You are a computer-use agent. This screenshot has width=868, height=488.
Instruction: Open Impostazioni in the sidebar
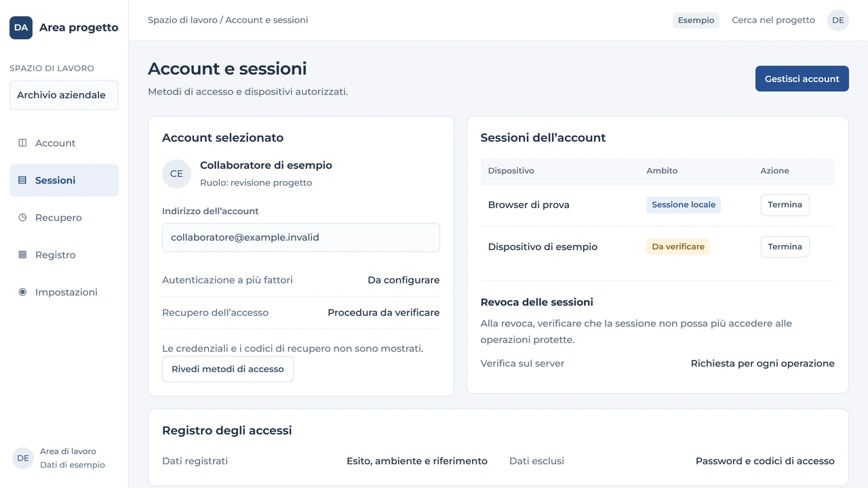(x=64, y=292)
